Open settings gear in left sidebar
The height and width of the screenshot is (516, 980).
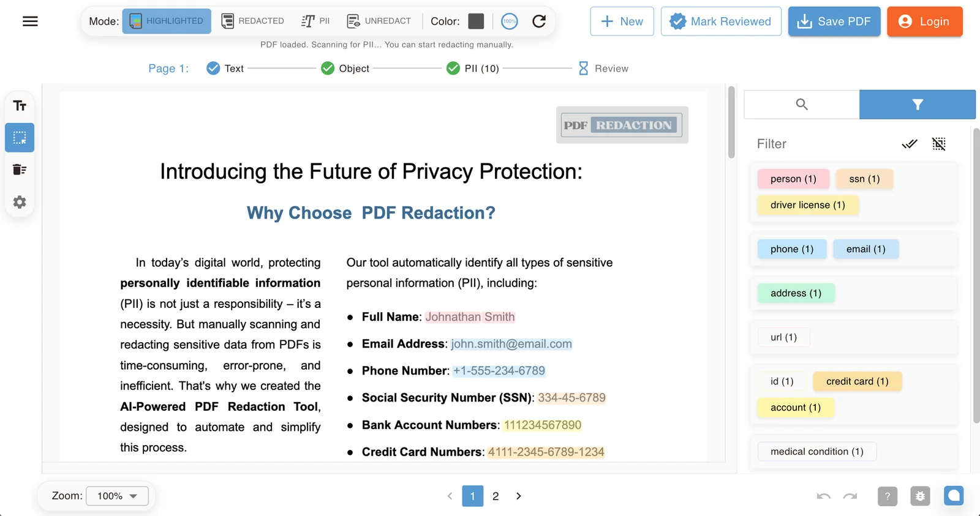click(20, 202)
